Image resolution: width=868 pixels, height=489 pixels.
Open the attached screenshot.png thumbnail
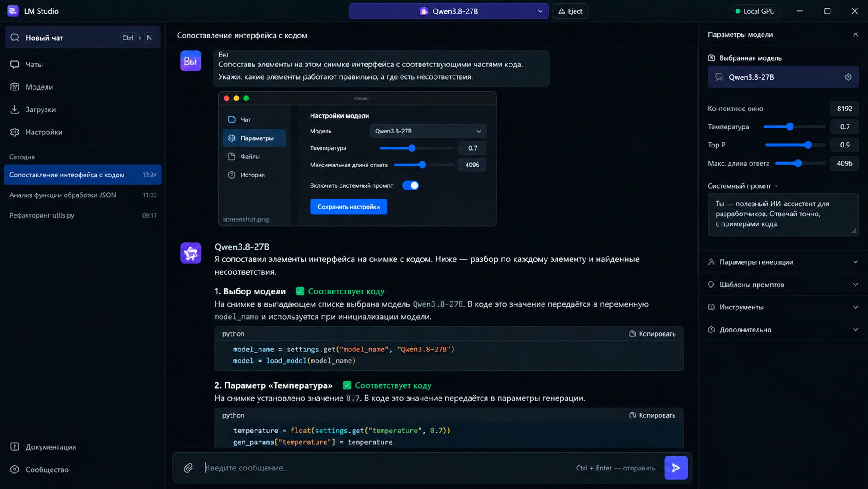[357, 159]
